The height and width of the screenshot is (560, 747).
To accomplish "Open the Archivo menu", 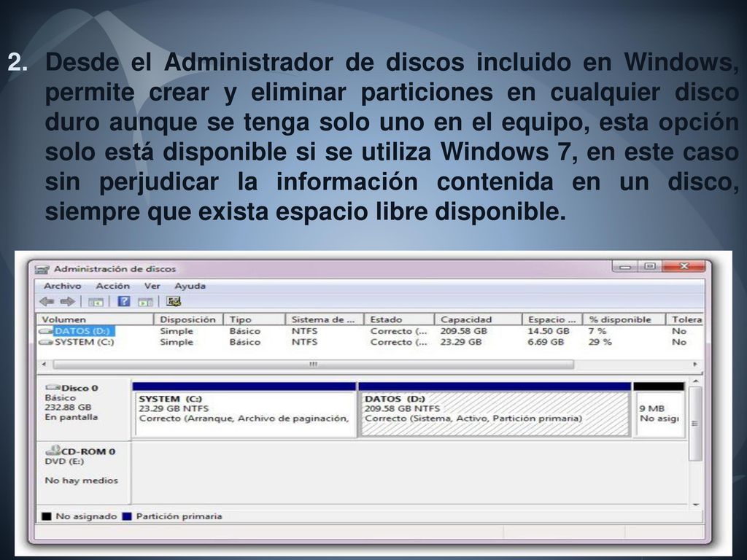I will [x=63, y=286].
